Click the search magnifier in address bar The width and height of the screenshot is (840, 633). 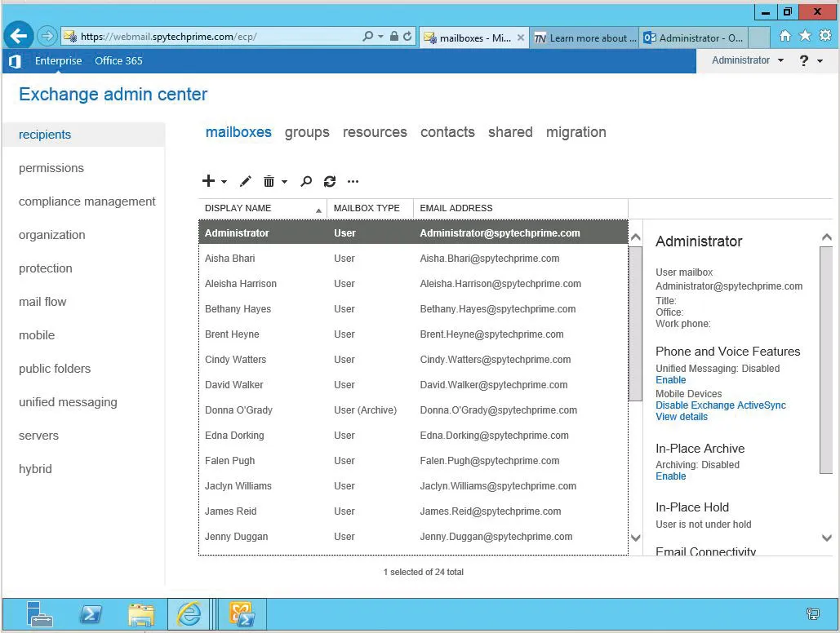coord(367,37)
